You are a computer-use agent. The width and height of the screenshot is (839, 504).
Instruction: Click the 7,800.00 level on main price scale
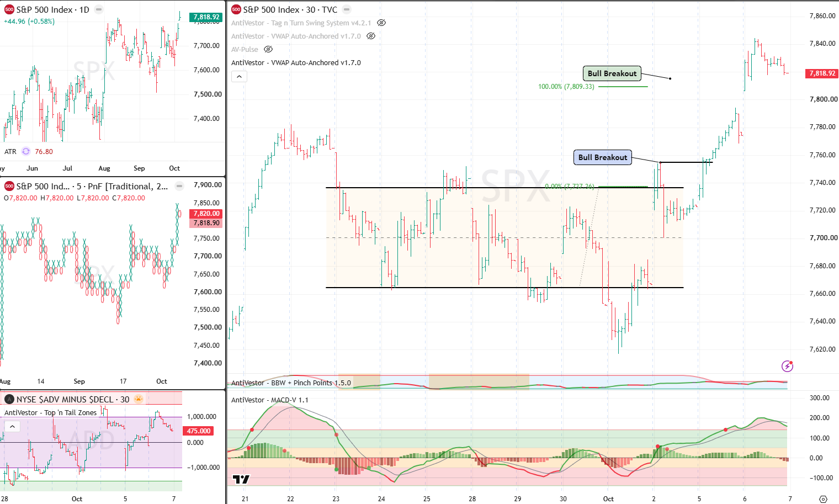coord(824,99)
